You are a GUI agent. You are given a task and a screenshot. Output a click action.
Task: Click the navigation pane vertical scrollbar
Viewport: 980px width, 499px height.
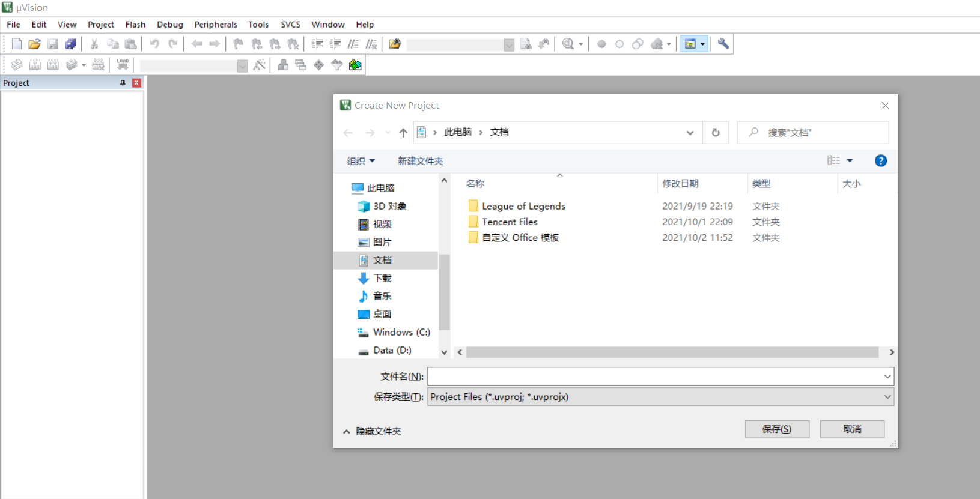[444, 292]
